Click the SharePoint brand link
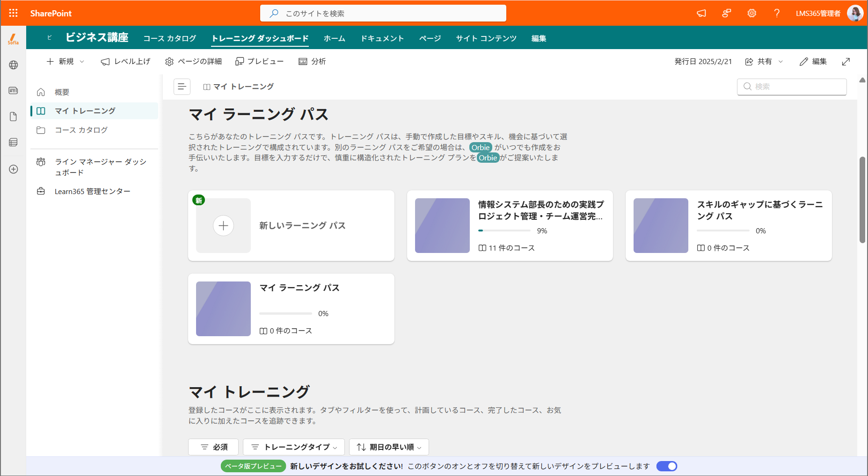 coord(51,13)
